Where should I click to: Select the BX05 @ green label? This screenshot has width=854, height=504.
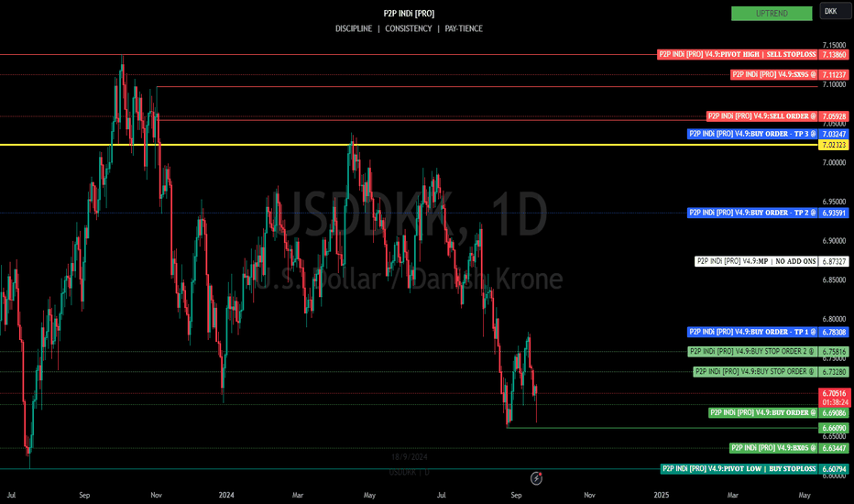(773, 448)
